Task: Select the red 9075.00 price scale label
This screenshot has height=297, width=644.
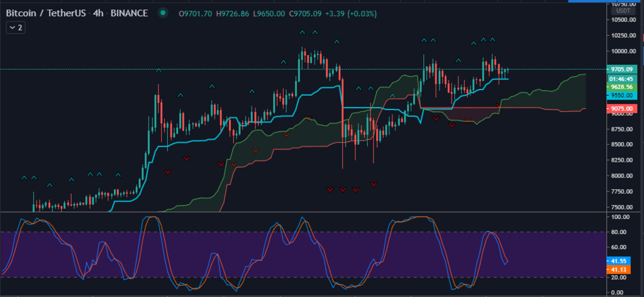Action: point(620,109)
